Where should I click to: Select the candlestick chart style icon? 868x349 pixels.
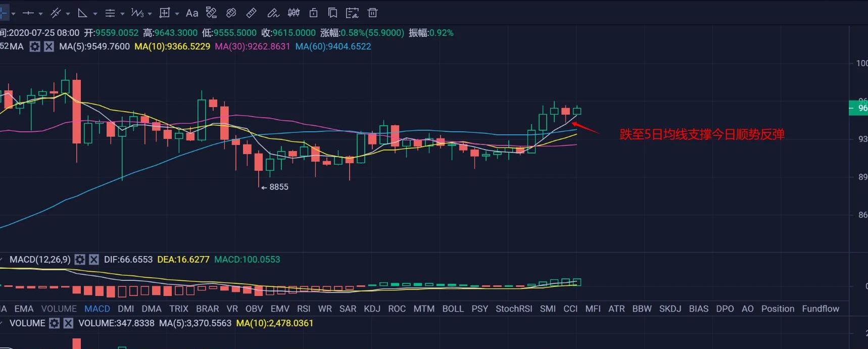tap(293, 13)
